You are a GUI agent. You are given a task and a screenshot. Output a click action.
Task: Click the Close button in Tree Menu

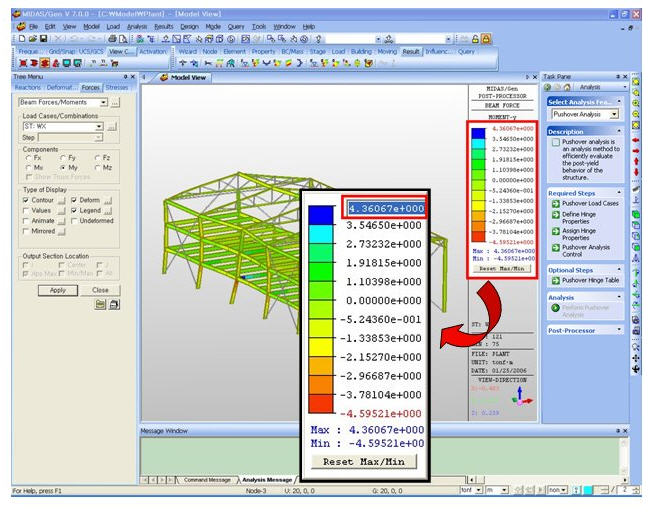tap(100, 290)
